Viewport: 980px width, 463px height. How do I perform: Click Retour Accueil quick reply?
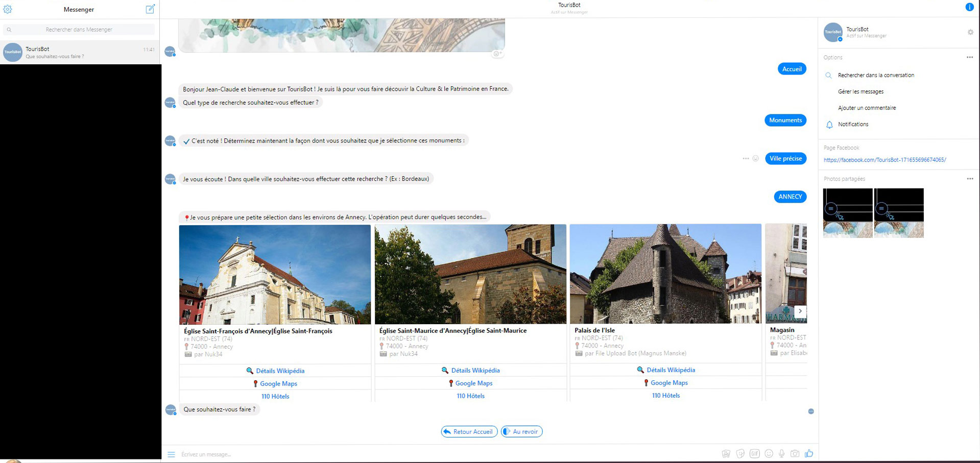469,432
